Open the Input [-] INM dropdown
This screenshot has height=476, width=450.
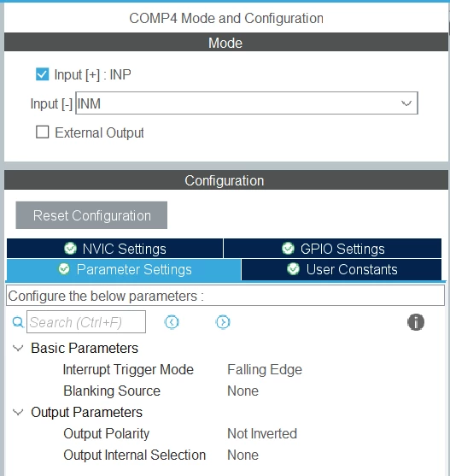pyautogui.click(x=247, y=103)
